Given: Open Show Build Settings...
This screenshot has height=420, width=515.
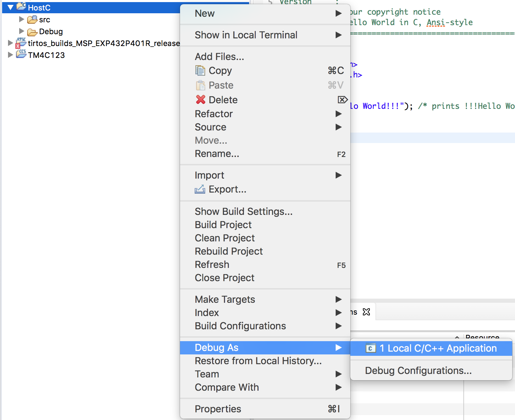Looking at the screenshot, I should (x=265, y=211).
